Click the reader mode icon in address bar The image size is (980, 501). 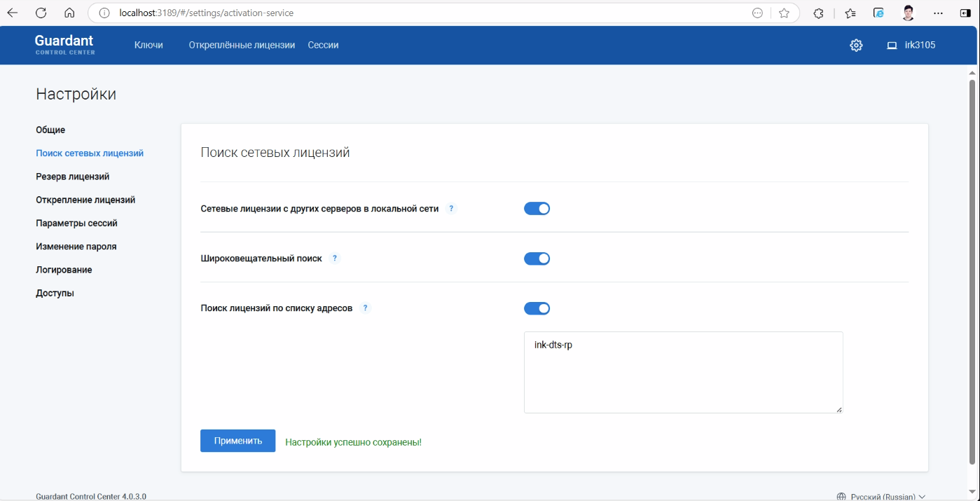[757, 13]
